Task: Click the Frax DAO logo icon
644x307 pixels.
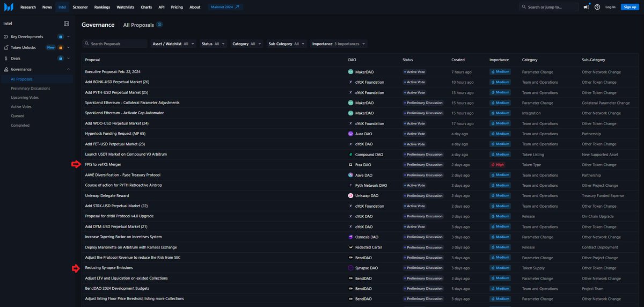Action: [350, 165]
